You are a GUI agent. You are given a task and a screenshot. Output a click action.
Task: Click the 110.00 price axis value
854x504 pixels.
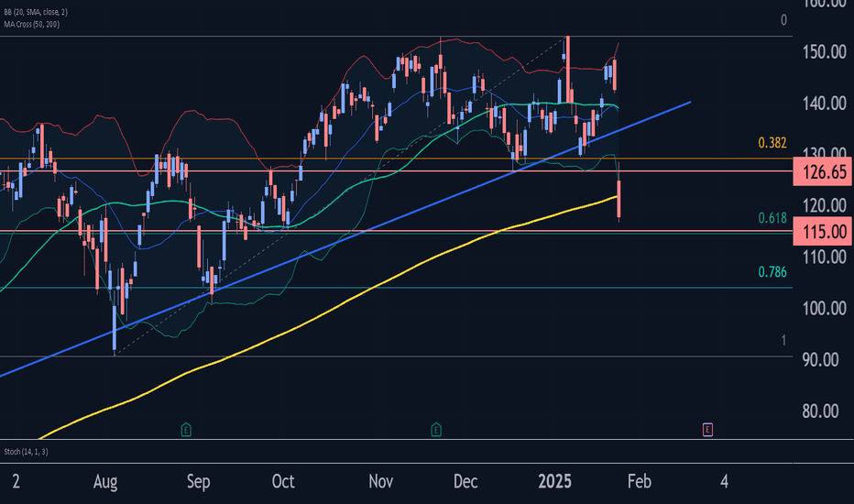pos(824,257)
